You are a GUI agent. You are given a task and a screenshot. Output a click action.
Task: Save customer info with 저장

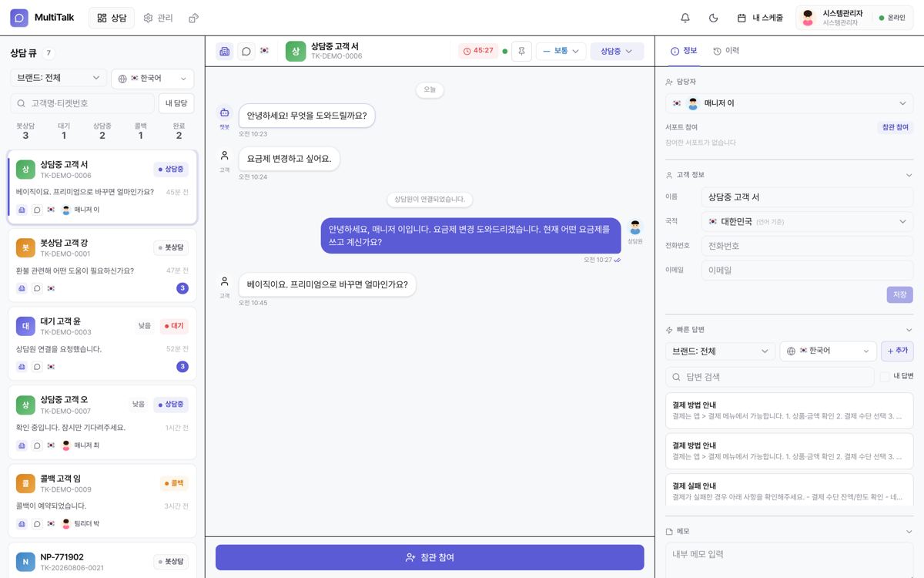click(x=899, y=294)
